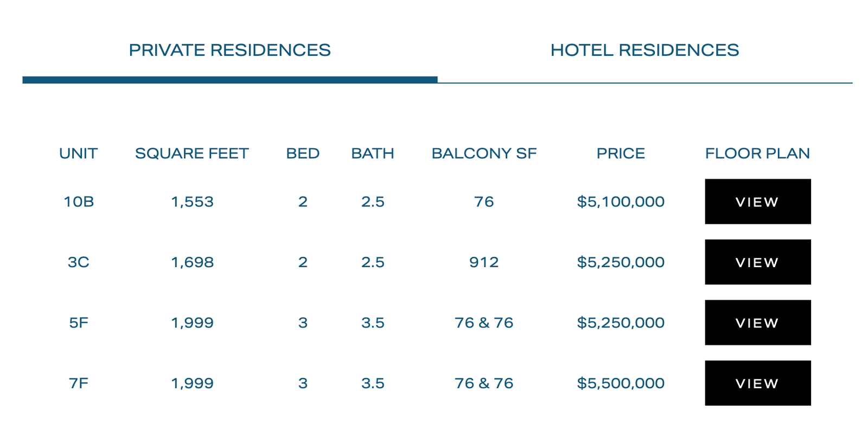Click the 912 balcony square footage value
The width and height of the screenshot is (868, 442).
484,262
